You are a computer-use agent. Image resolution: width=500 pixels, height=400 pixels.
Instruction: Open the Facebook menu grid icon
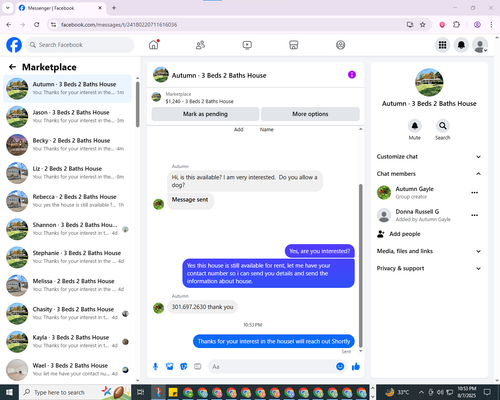tap(442, 45)
